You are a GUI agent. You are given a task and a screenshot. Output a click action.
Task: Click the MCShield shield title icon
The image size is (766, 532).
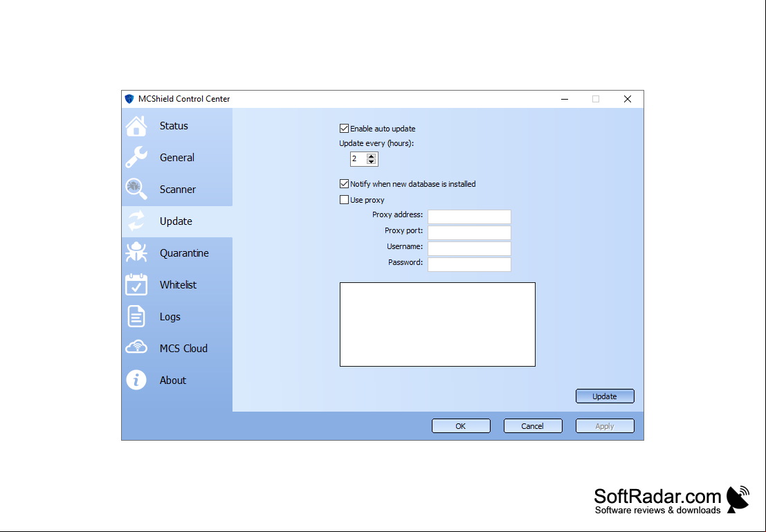(x=129, y=99)
